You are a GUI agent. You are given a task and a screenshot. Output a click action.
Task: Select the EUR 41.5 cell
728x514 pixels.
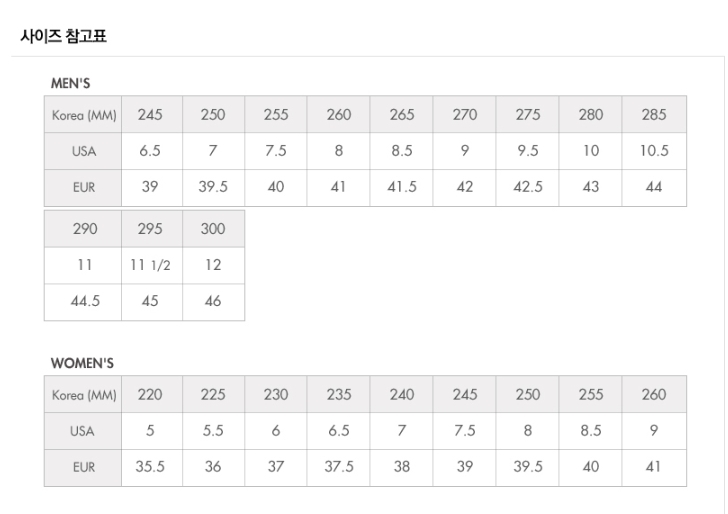point(402,188)
